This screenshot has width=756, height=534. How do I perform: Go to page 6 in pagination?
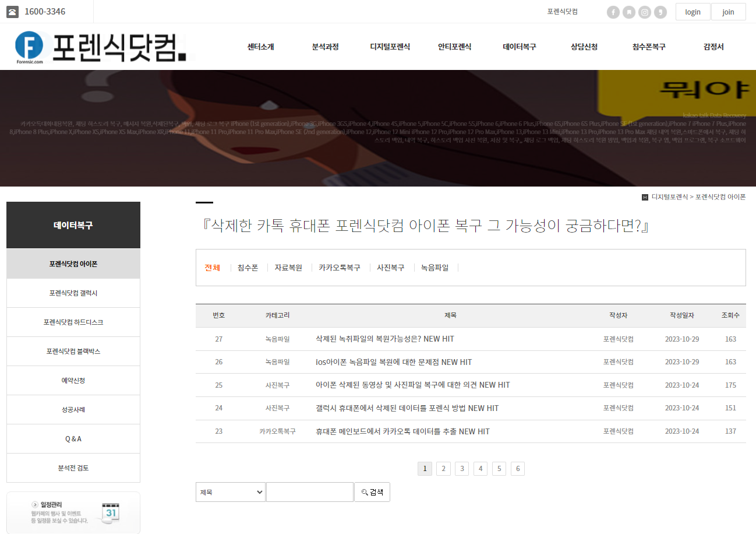(x=518, y=469)
